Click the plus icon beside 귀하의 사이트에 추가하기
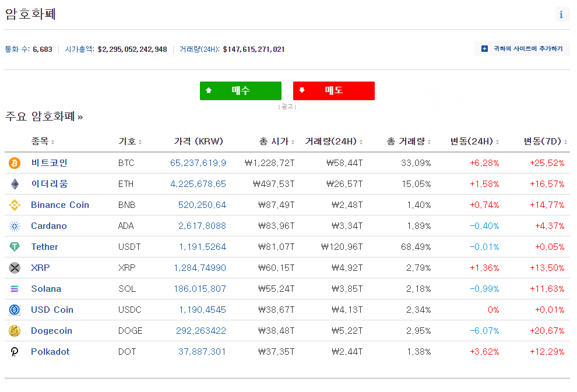Screen dimensions: 577x392 [x=485, y=48]
